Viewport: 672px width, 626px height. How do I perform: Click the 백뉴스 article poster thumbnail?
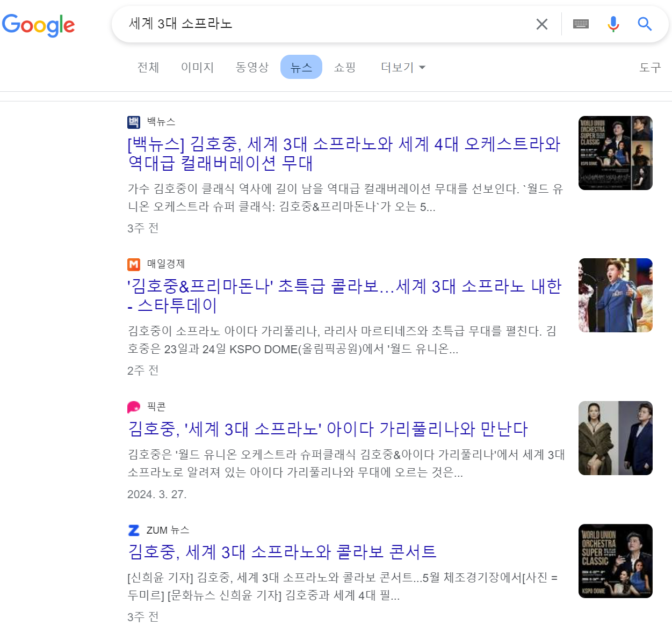pyautogui.click(x=616, y=153)
